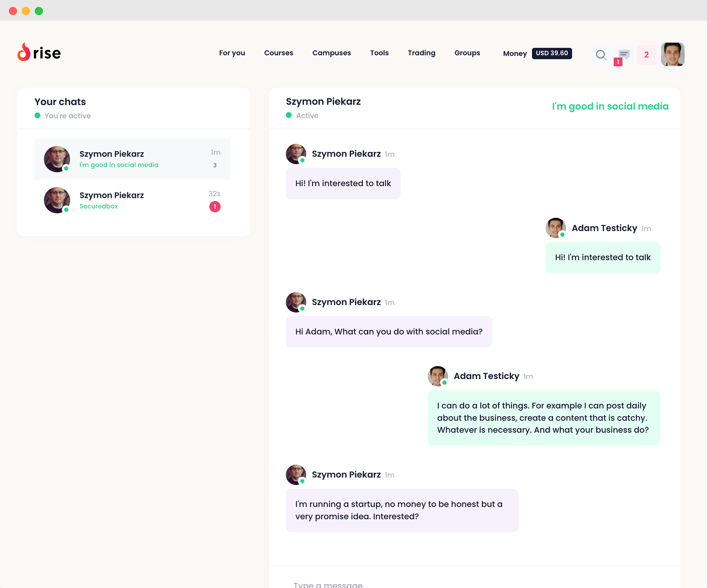Open notifications badge showing 2
The height and width of the screenshot is (588, 707).
pyautogui.click(x=646, y=54)
